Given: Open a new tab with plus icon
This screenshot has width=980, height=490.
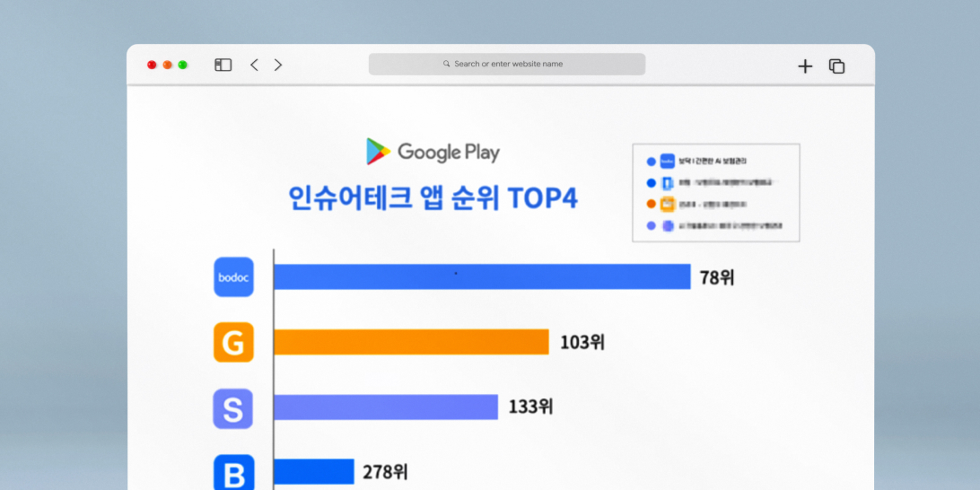Looking at the screenshot, I should pyautogui.click(x=805, y=66).
